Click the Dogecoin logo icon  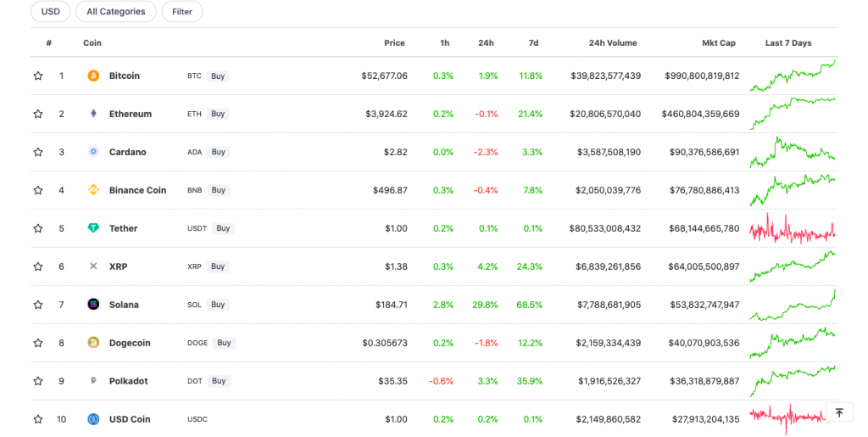click(93, 343)
